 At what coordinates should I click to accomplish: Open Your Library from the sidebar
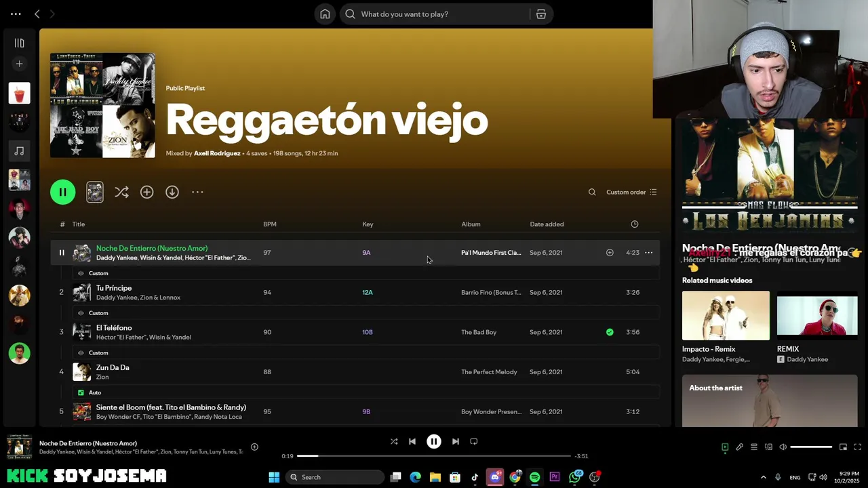[x=19, y=43]
